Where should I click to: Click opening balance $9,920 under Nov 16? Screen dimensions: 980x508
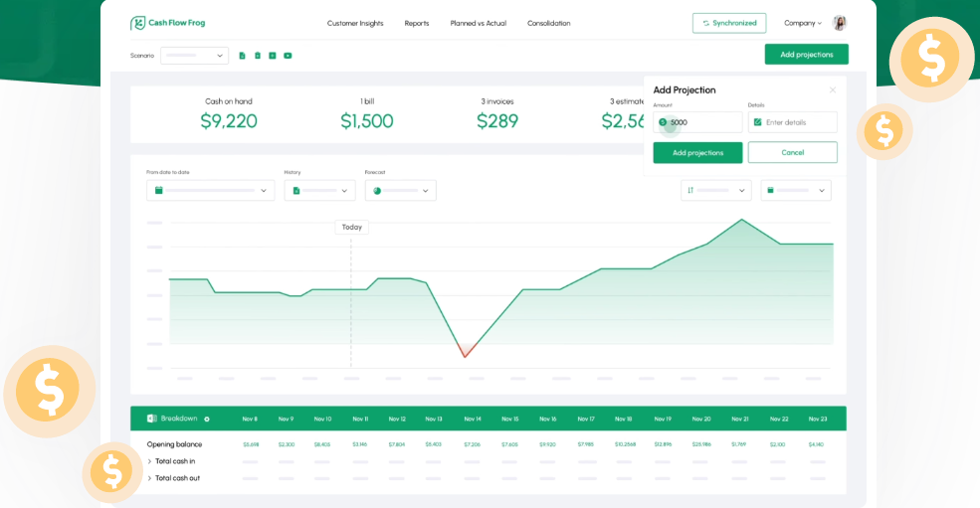pyautogui.click(x=547, y=445)
